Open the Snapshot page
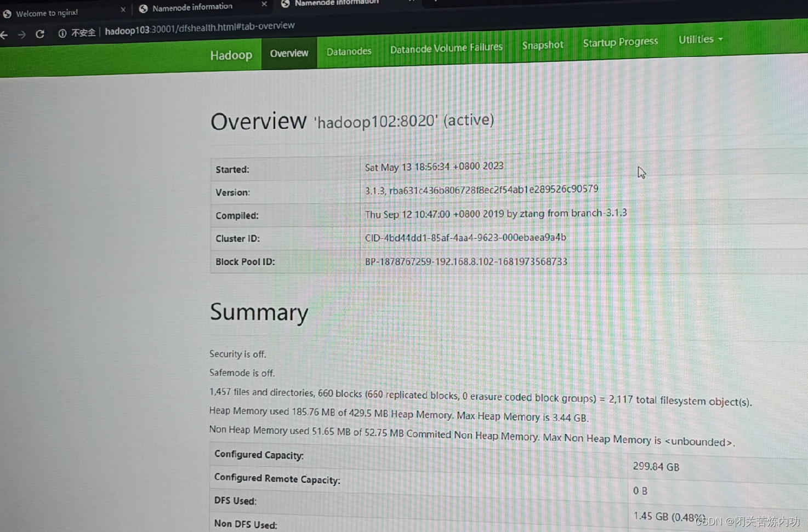This screenshot has height=532, width=808. pos(543,45)
